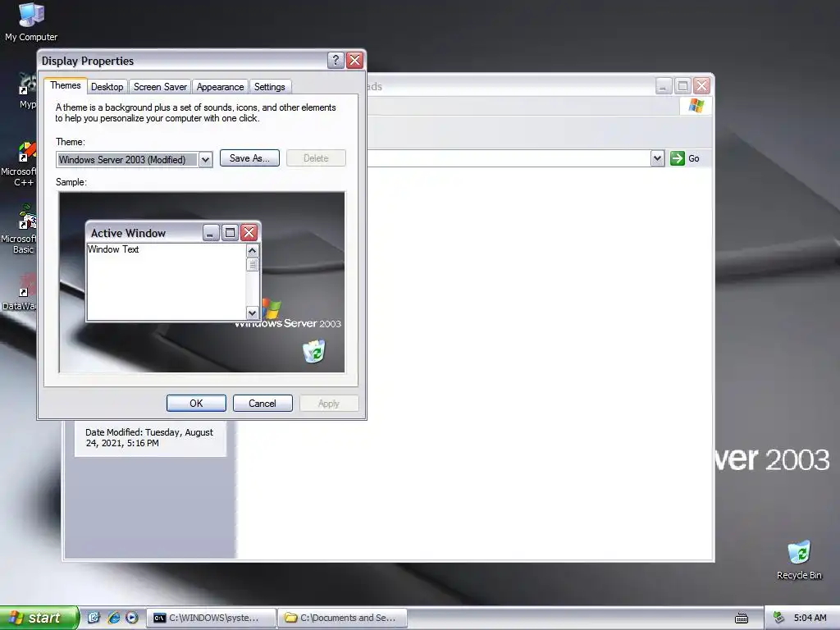Click the Start button
Screen dimensions: 840x630
(x=39, y=618)
